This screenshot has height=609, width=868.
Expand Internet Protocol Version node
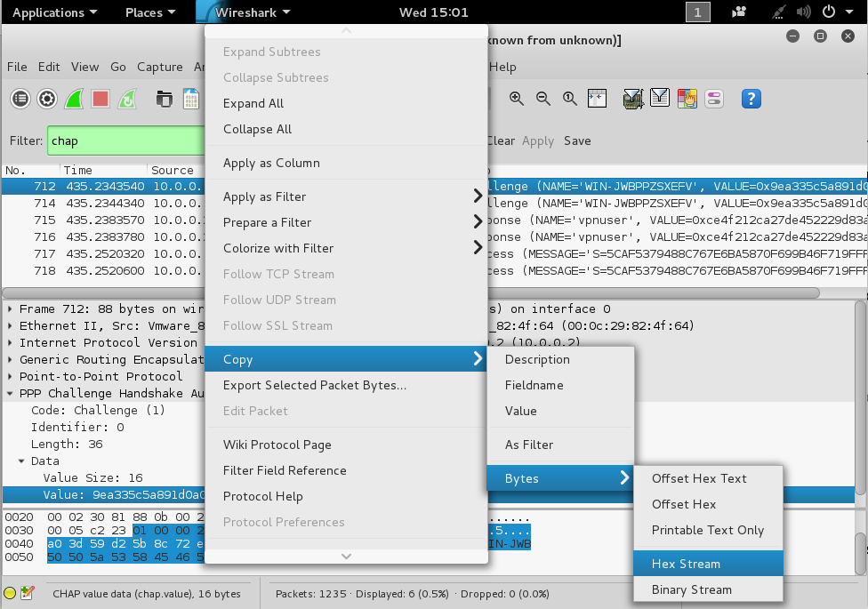pyautogui.click(x=10, y=342)
